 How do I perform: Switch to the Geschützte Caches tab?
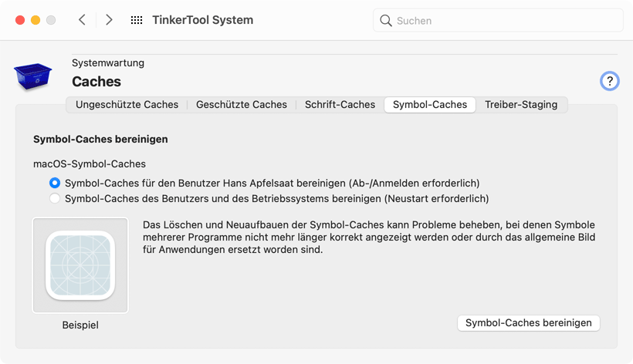coord(242,105)
